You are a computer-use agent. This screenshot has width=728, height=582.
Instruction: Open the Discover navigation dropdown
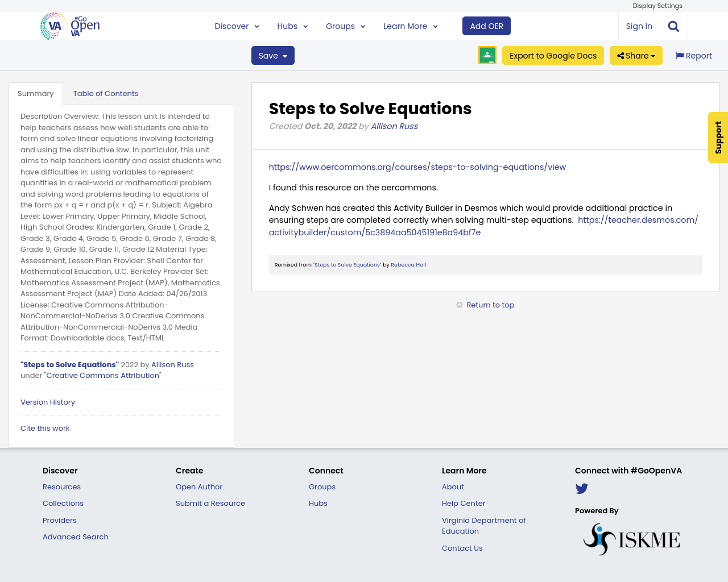pyautogui.click(x=236, y=25)
